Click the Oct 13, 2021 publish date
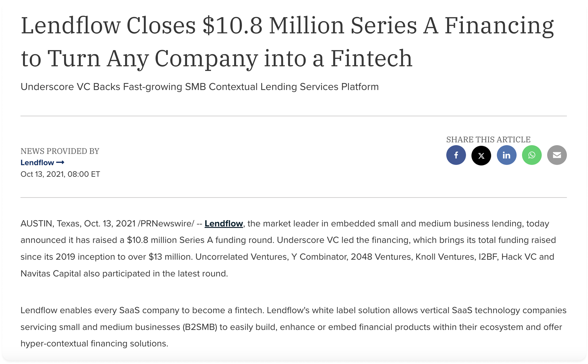The image size is (588, 364). [x=60, y=174]
